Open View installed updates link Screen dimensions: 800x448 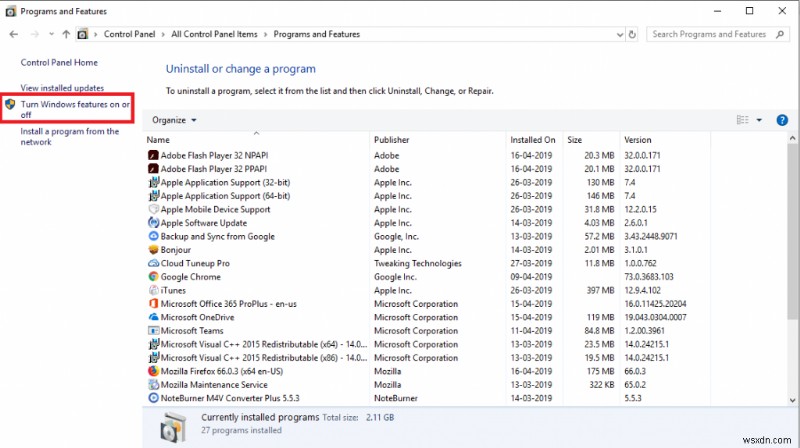pos(62,88)
